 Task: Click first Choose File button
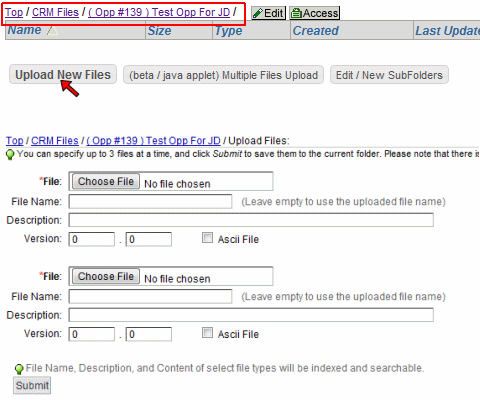(x=106, y=181)
